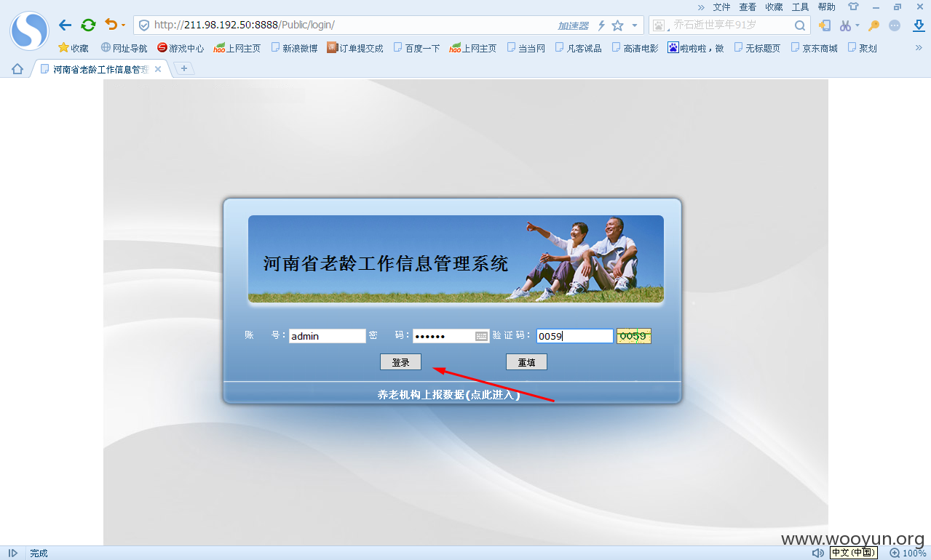Click the sidebar toggle icon in status bar
Viewport: 931px width, 560px height.
12,553
